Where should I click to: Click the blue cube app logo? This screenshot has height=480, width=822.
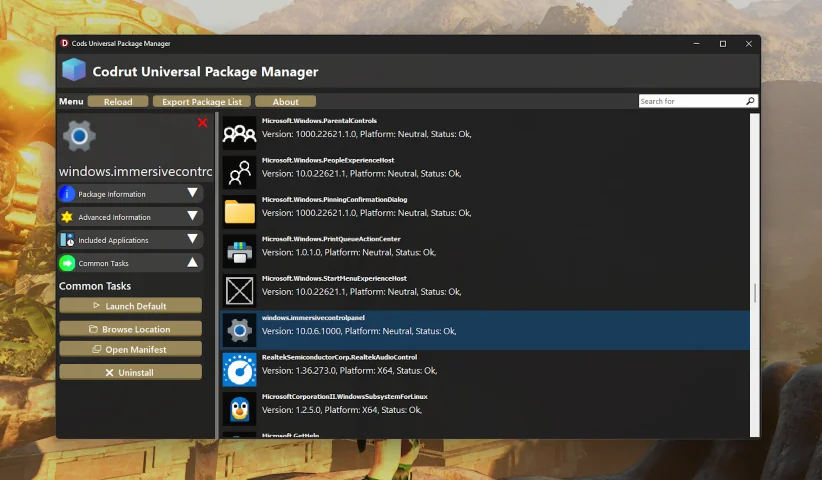point(74,70)
